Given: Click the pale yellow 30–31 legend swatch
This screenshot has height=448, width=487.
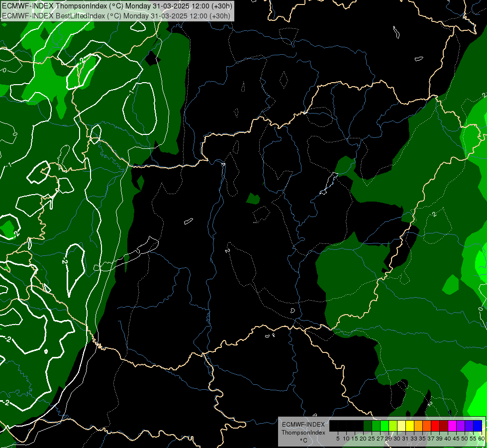Looking at the screenshot, I should [x=401, y=426].
